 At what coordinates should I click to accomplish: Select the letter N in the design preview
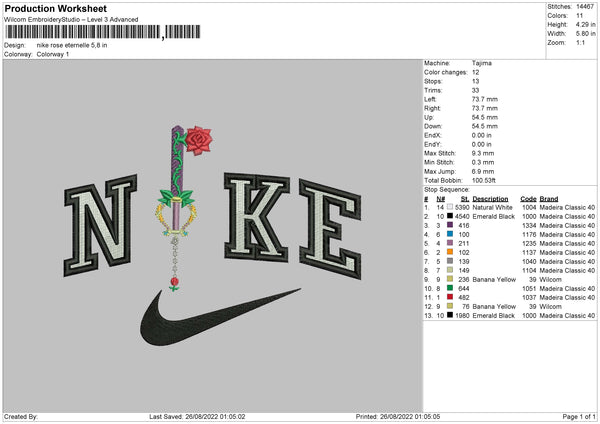[x=100, y=226]
